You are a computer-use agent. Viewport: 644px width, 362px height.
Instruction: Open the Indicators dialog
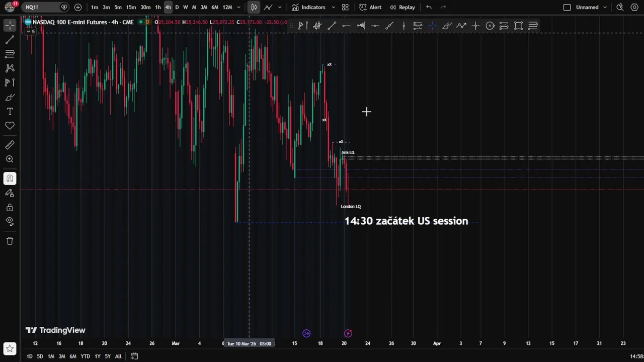point(309,7)
